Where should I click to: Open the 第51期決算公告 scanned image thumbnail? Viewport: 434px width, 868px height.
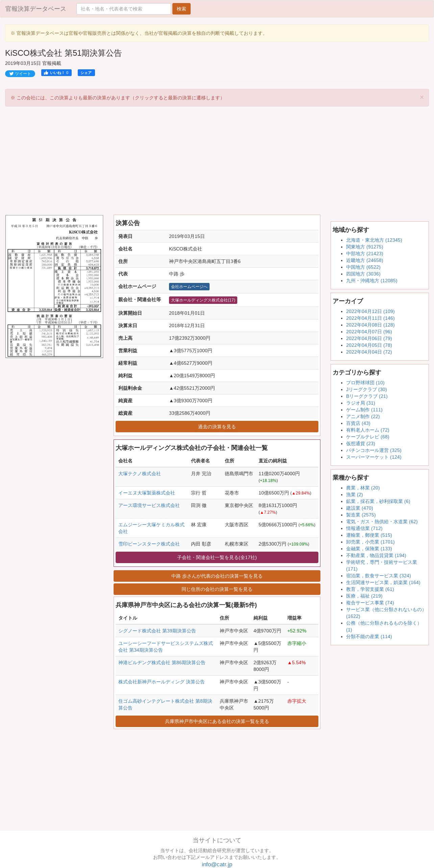point(54,286)
